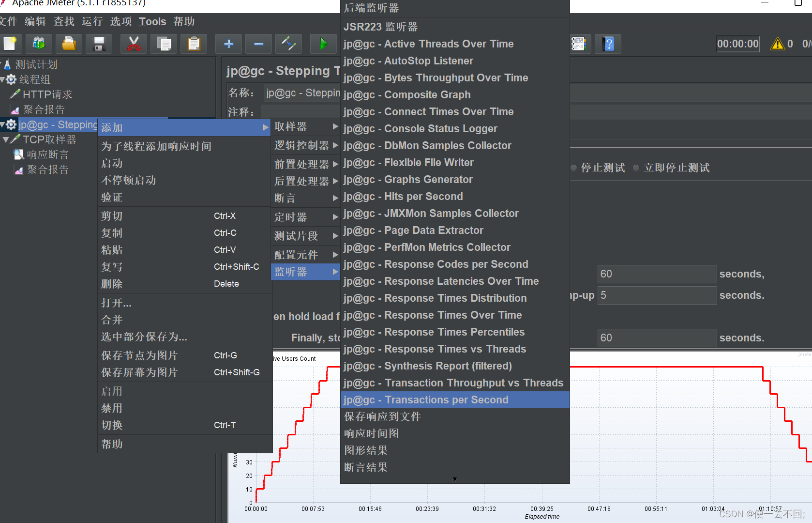The width and height of the screenshot is (812, 523).
Task: Expand the 配置元件 submenu
Action: 305,255
